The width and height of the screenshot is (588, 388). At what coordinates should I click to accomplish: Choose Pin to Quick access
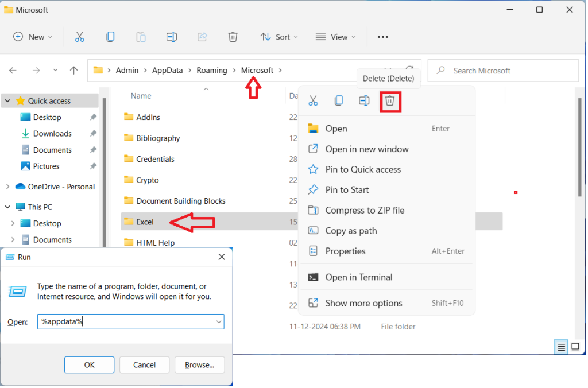[386, 169]
